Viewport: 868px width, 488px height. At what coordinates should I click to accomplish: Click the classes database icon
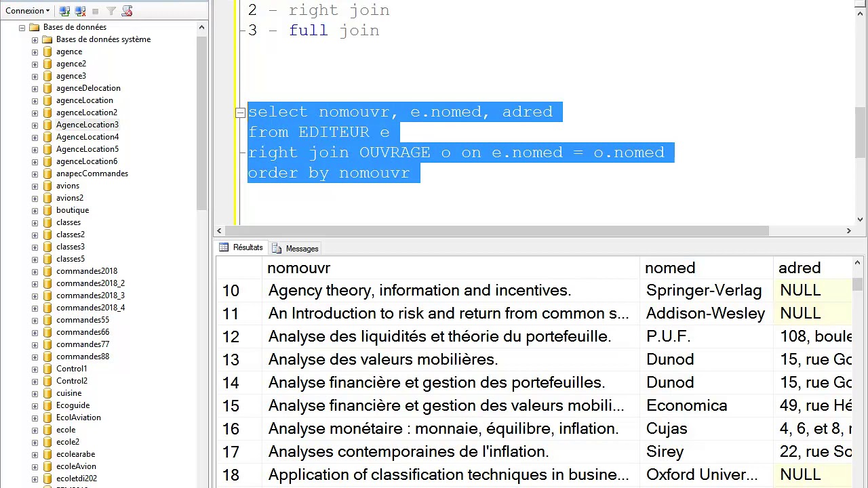(47, 222)
